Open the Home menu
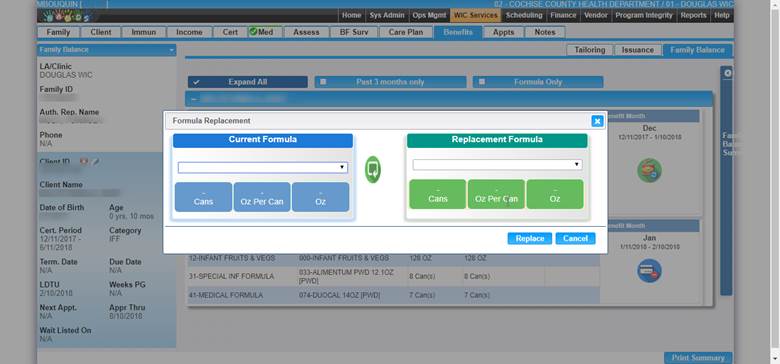Screen dimensions: 780x364 click(x=351, y=15)
